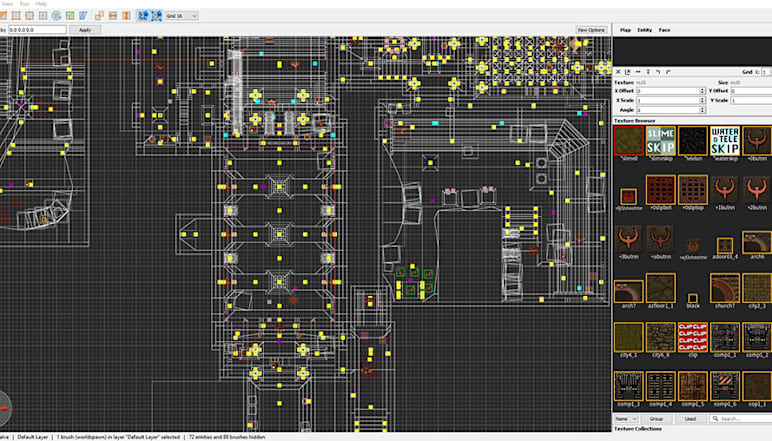This screenshot has width=772, height=441.
Task: Activate the Rotate tool
Action: coord(57,16)
